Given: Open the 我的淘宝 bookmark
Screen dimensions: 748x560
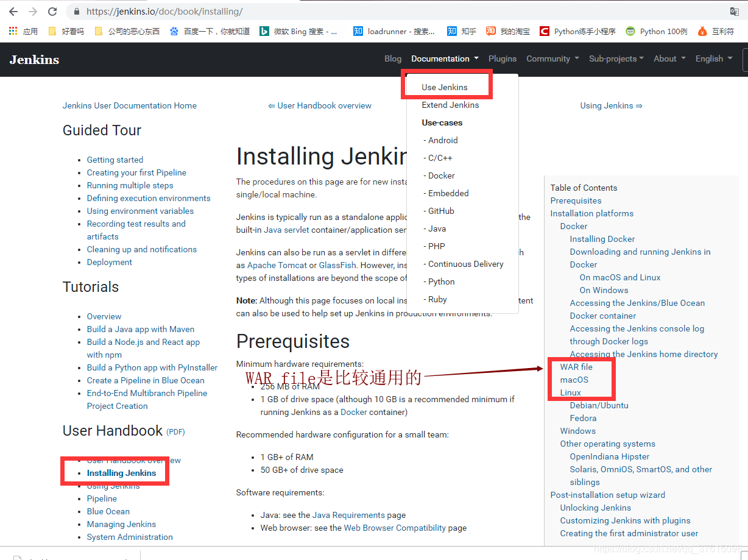Looking at the screenshot, I should pos(507,31).
